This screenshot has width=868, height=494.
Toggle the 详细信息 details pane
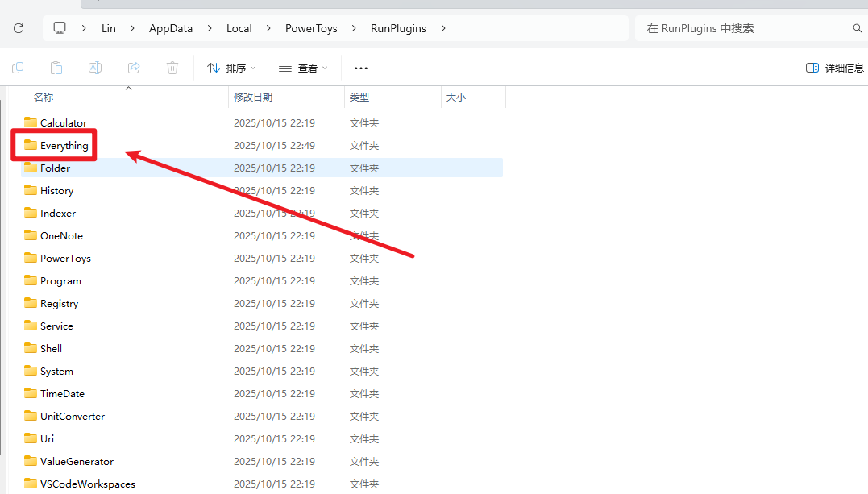(x=835, y=68)
